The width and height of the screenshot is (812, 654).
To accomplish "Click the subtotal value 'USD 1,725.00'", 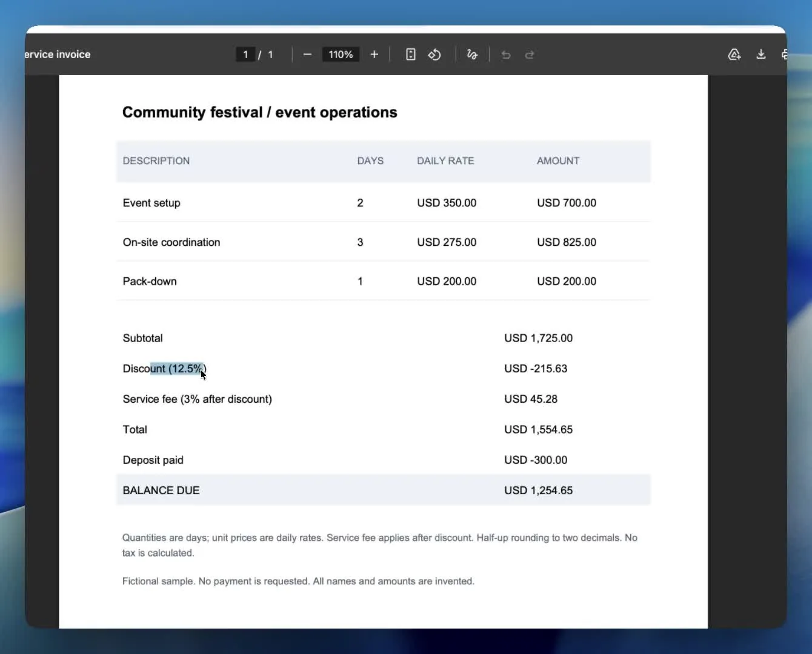I will 539,339.
